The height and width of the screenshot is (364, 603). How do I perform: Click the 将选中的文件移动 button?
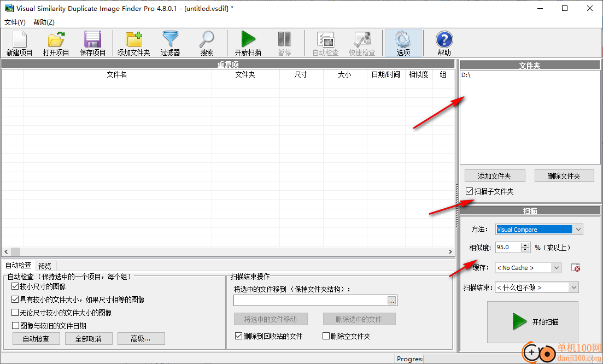[x=271, y=319]
